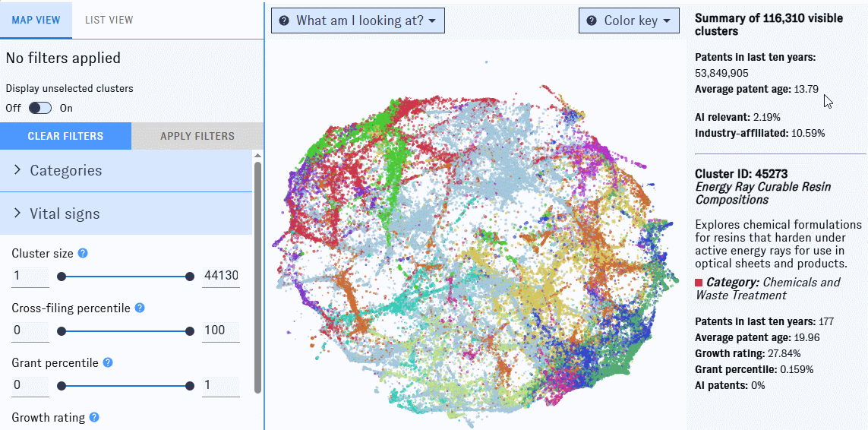868x430 pixels.
Task: Click the Cross-filing percentile help icon
Action: coord(140,308)
